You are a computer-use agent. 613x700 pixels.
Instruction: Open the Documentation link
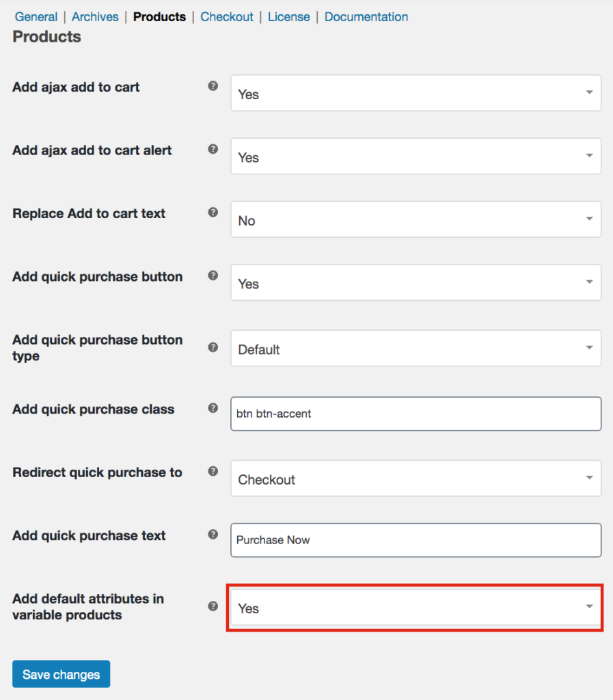[x=366, y=17]
